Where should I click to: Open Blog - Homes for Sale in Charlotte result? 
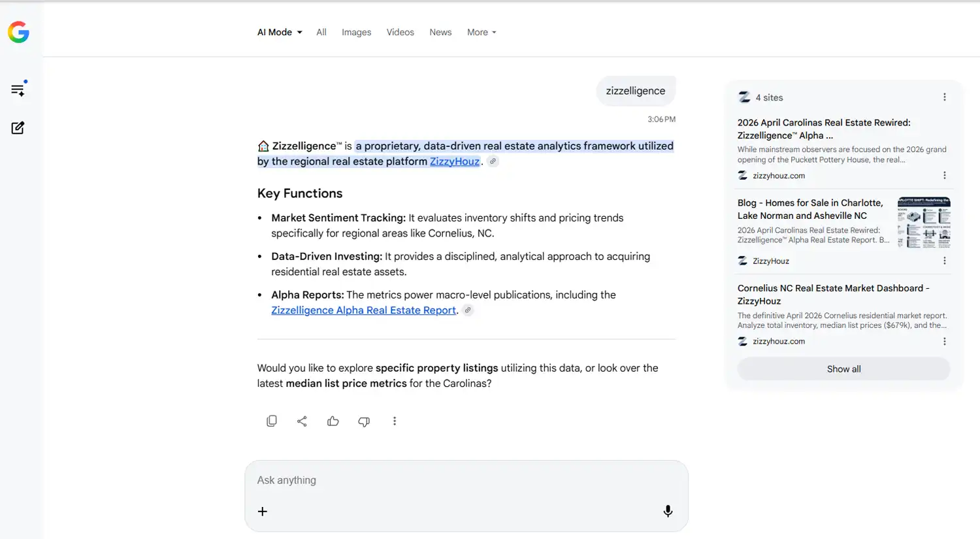810,209
